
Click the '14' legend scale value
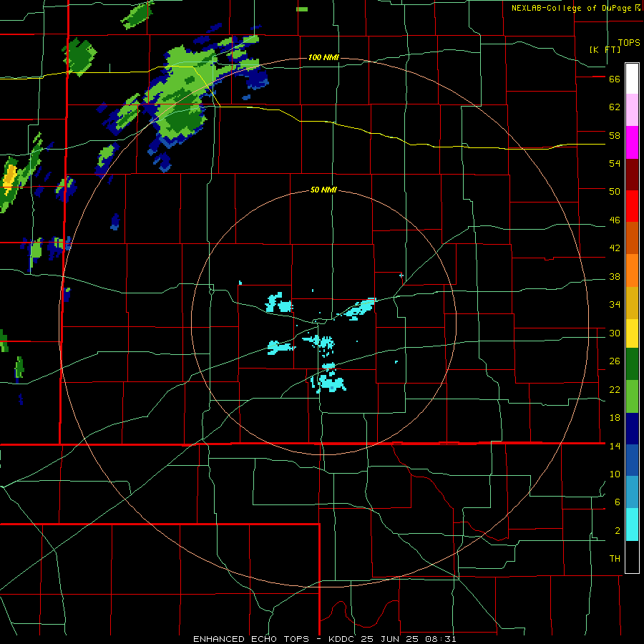point(615,446)
